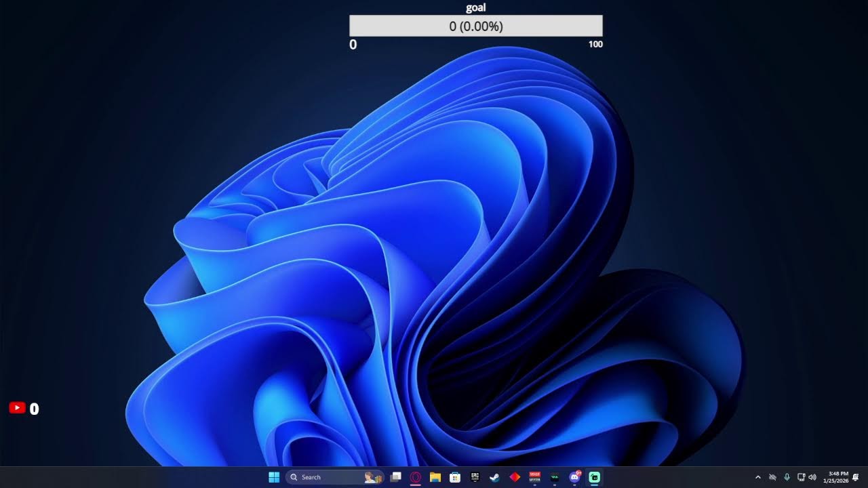This screenshot has height=488, width=868.
Task: Open the OneDrive cloud tray icon
Action: [x=772, y=477]
